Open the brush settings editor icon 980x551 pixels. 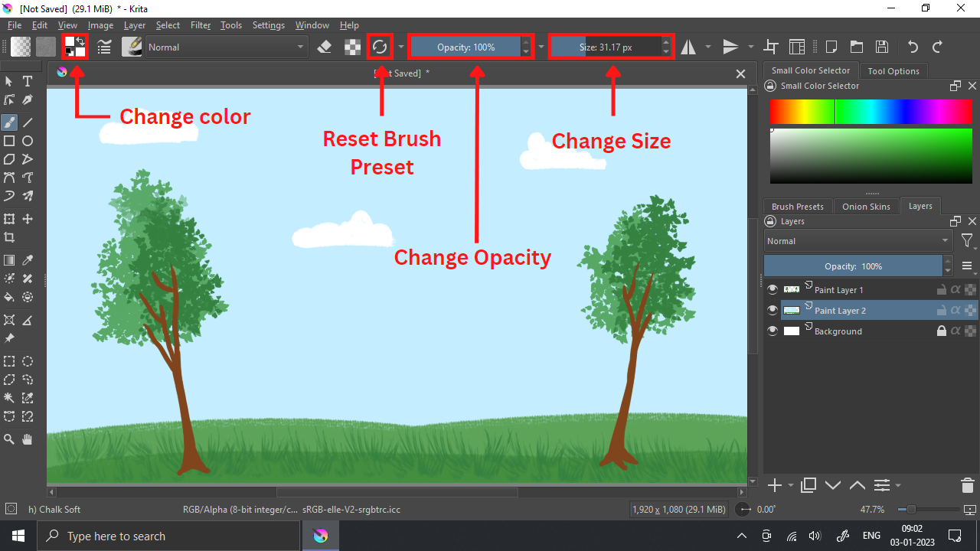pos(105,47)
